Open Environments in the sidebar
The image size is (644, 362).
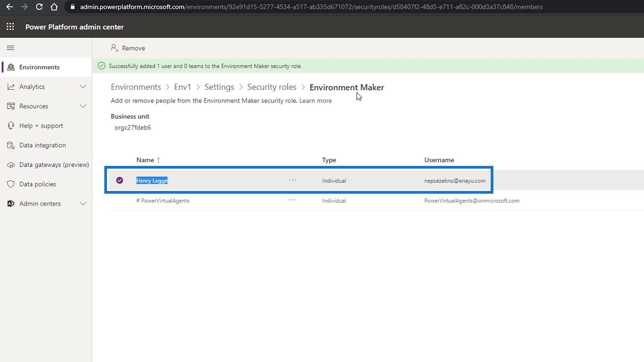click(39, 67)
